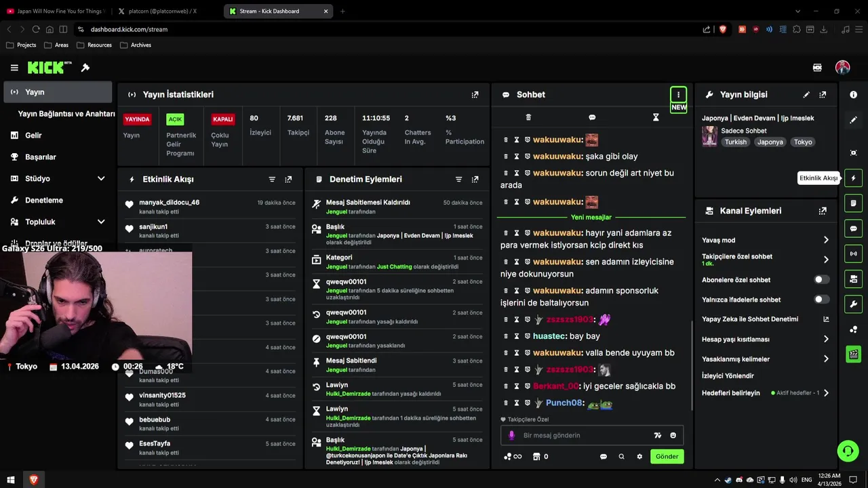Toggle the chat widget icon in right sidebar

853,228
